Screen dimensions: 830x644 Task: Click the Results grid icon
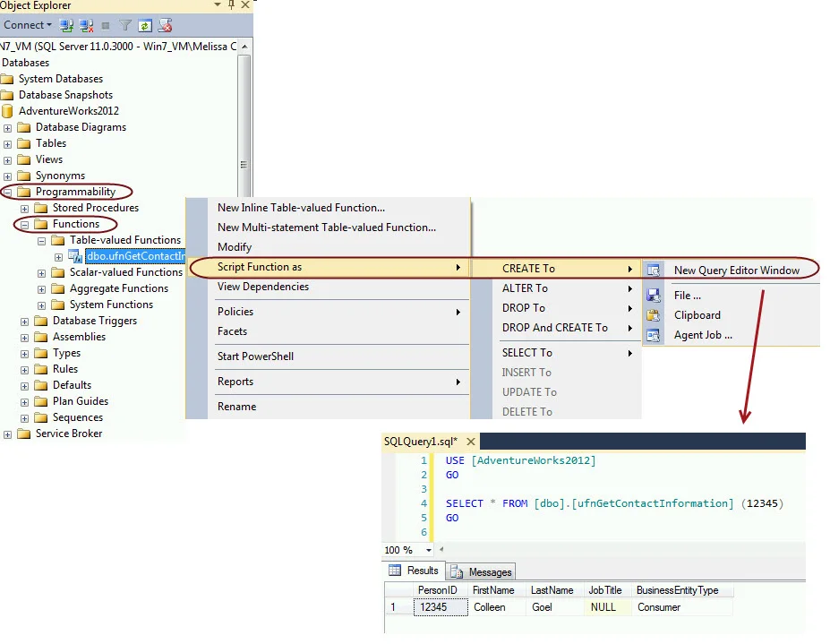[x=395, y=570]
